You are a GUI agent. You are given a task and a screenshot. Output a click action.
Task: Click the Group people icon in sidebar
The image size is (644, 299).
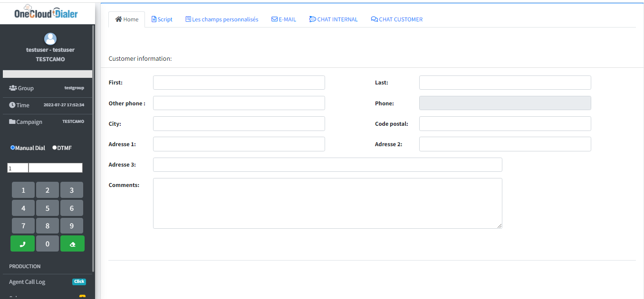tap(13, 88)
